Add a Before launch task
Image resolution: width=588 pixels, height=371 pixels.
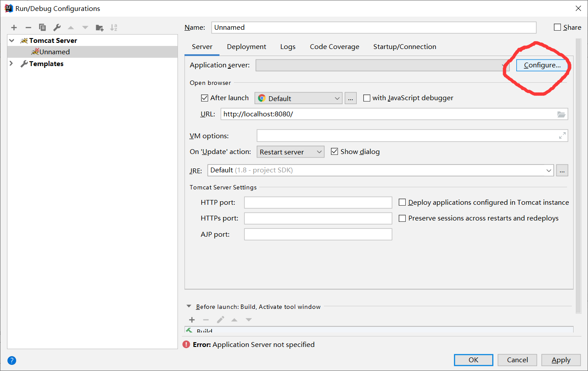(x=192, y=320)
